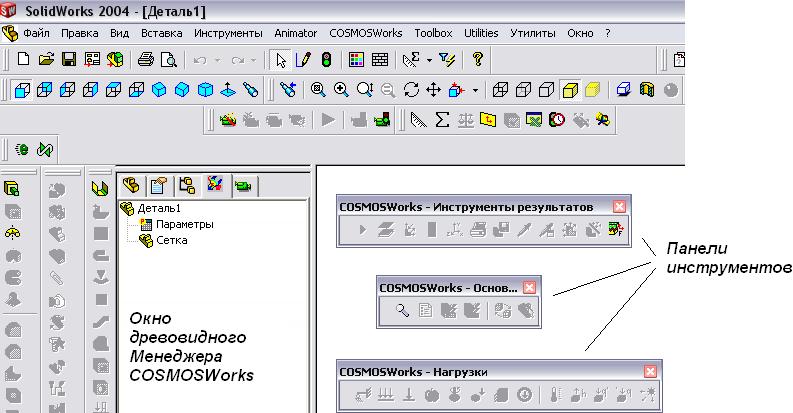Viewport: 793px width, 413px height.
Task: Open the Undo history dropdown arrow
Action: [217, 60]
